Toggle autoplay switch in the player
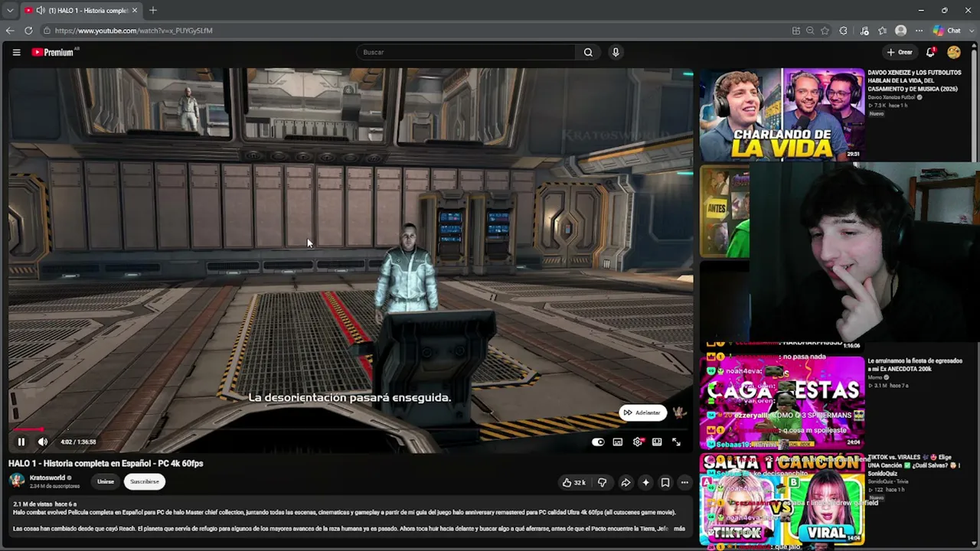The image size is (980, 551). click(598, 442)
